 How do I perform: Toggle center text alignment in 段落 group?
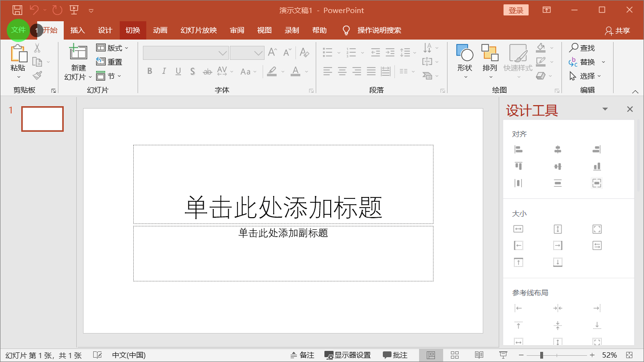[x=342, y=71]
